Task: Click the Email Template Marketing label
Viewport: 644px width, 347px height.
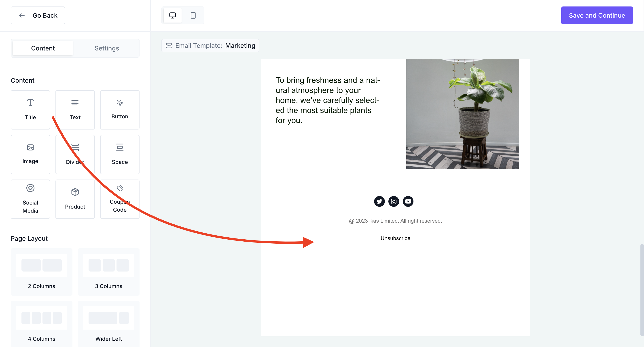Action: coord(210,45)
